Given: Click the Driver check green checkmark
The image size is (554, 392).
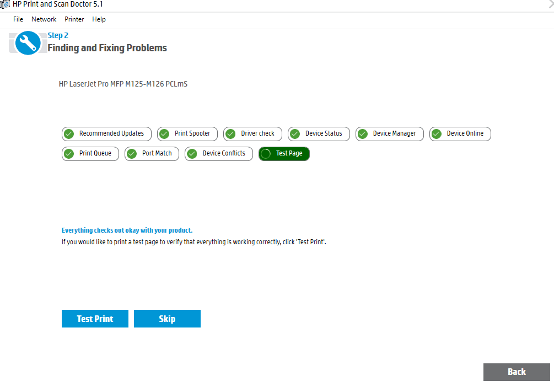Looking at the screenshot, I should click(x=231, y=134).
